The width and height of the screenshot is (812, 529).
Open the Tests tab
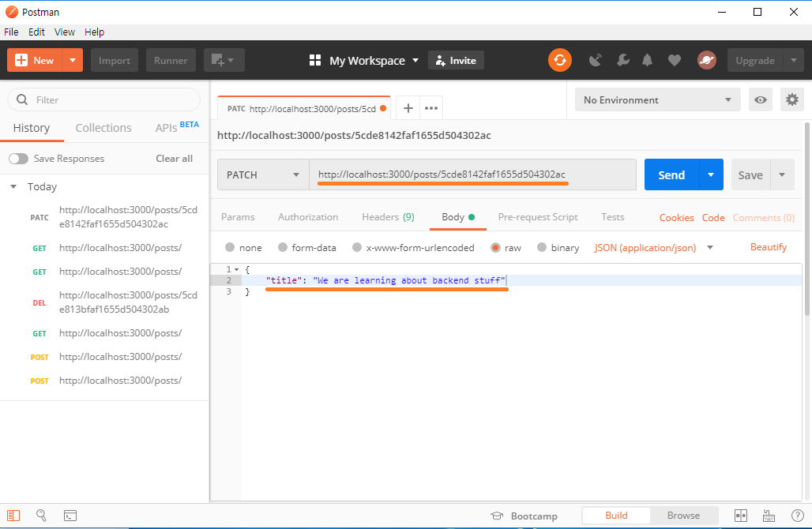coord(613,217)
